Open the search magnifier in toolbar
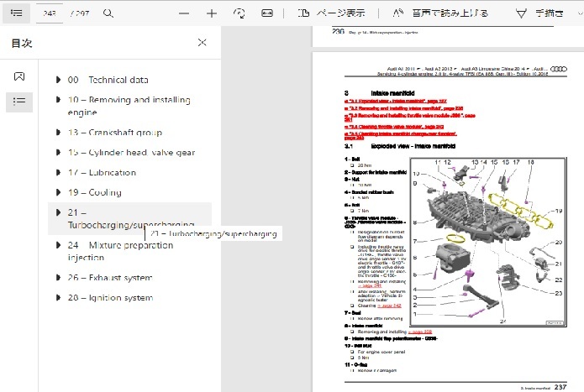 point(108,13)
